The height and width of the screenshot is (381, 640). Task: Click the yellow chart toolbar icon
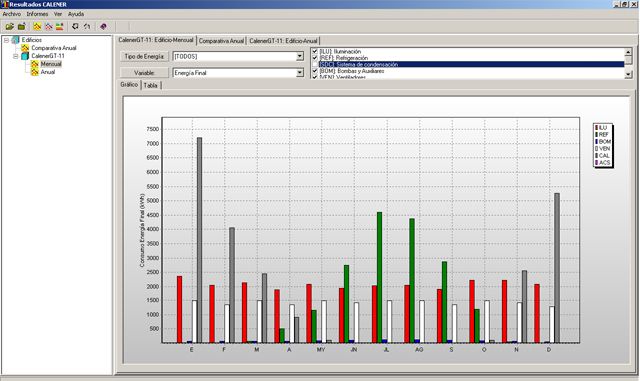click(37, 27)
